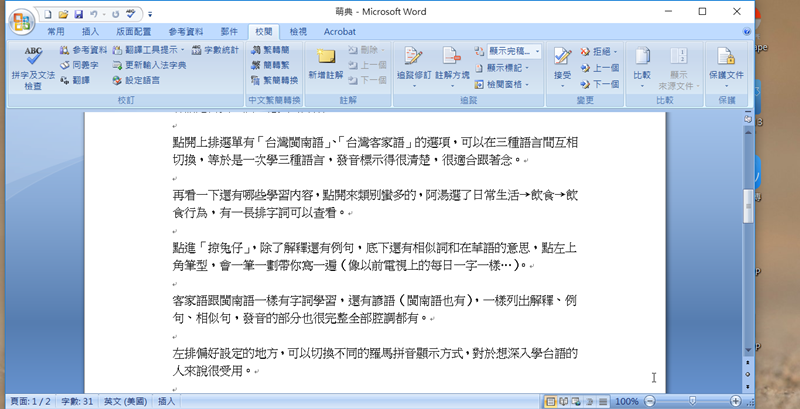Expand the 顯示標記 menu
This screenshot has height=409, width=800.
coord(502,67)
